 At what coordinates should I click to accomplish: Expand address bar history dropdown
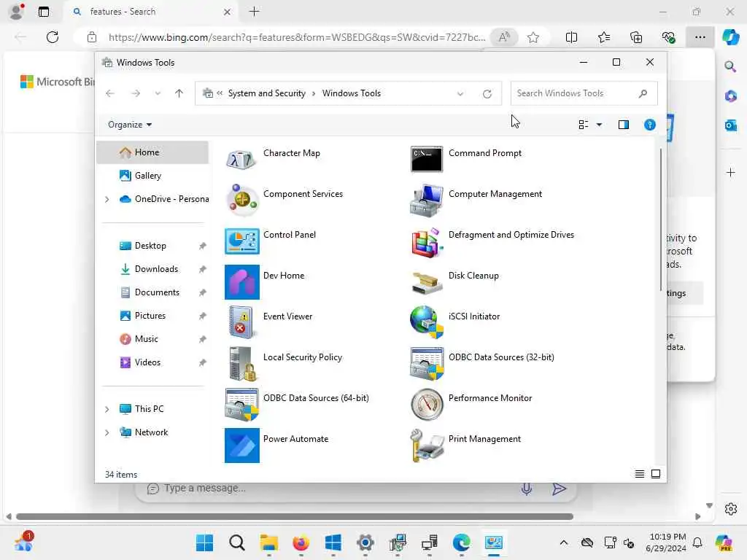(460, 94)
